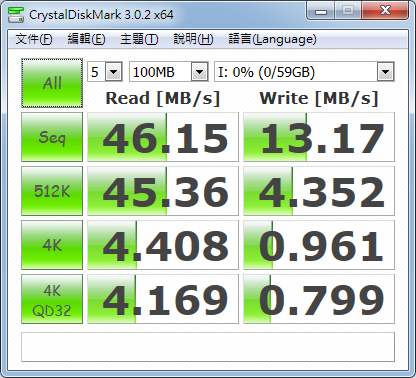This screenshot has width=416, height=378.
Task: Expand the drive I: selection dropdown
Action: (x=385, y=72)
